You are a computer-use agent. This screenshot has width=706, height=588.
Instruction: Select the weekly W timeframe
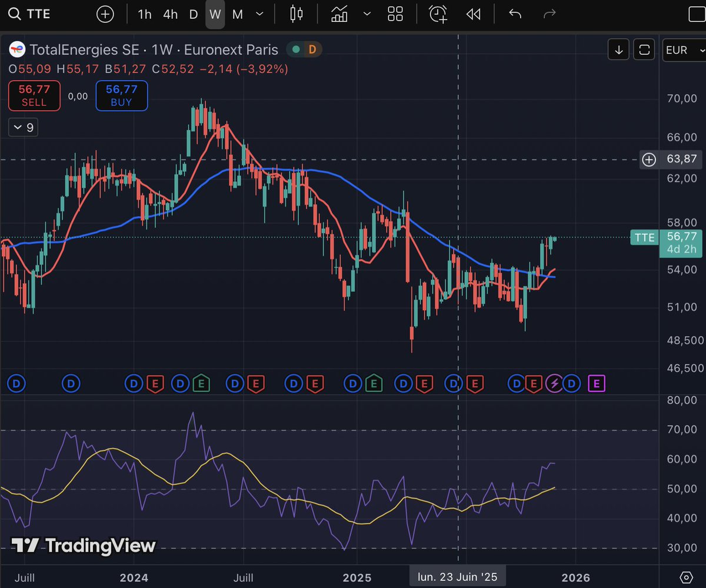pos(215,14)
